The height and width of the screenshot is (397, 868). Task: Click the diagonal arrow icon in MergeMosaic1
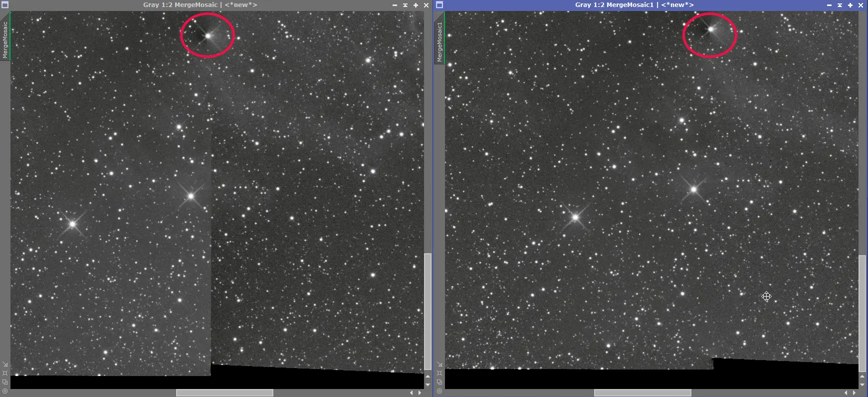coord(439,364)
